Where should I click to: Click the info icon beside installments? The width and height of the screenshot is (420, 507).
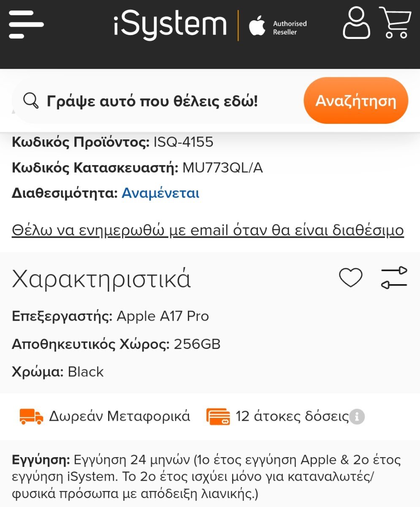[357, 417]
